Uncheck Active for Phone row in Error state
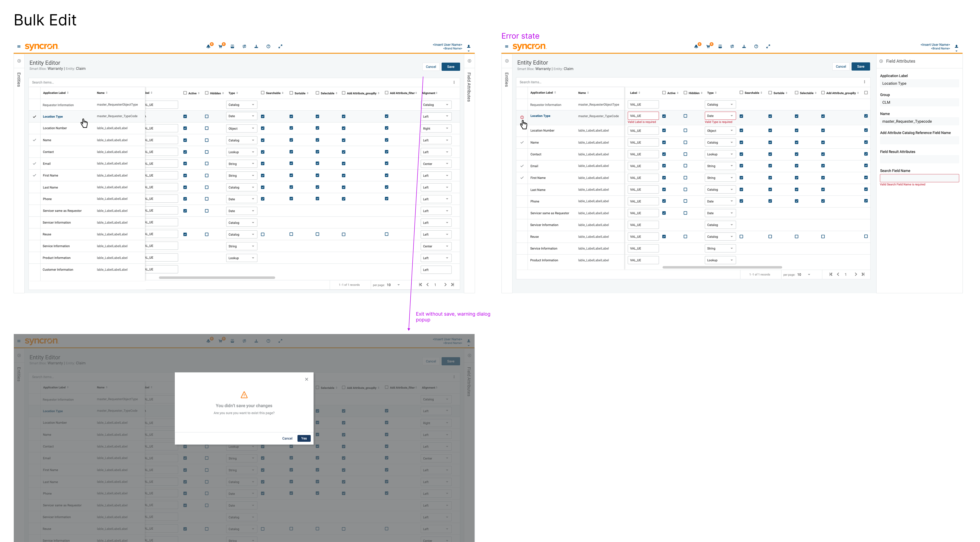The image size is (980, 542). [664, 201]
